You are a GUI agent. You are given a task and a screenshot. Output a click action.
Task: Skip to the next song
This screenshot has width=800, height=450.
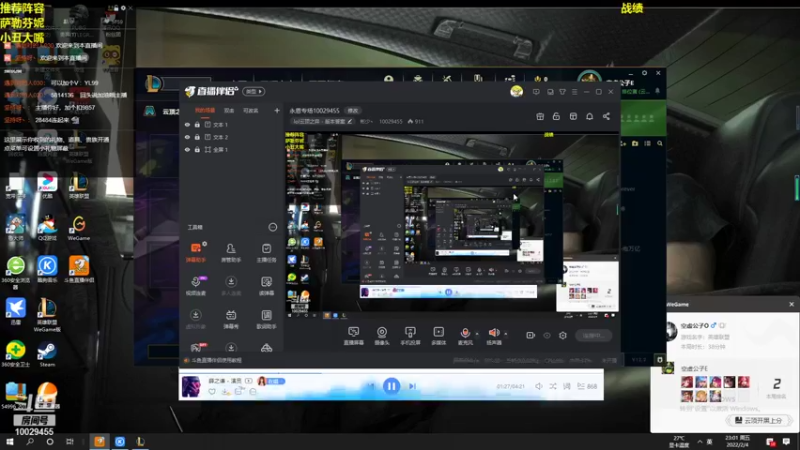412,386
